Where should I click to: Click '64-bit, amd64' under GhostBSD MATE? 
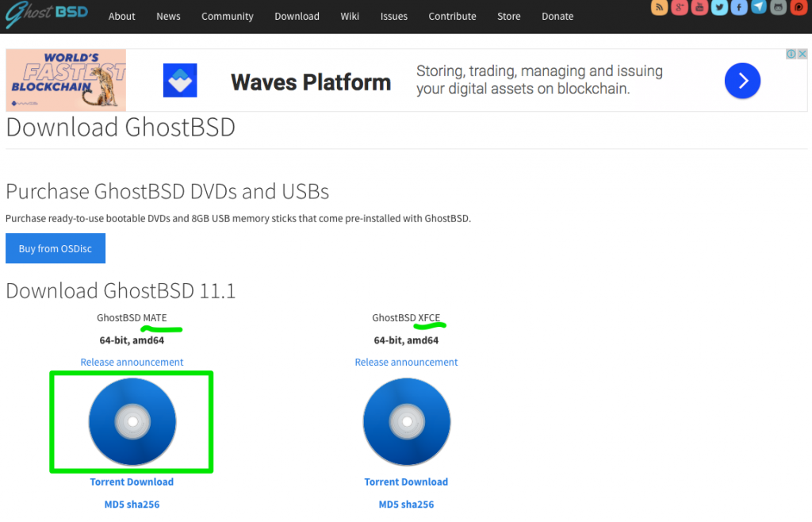click(x=132, y=340)
